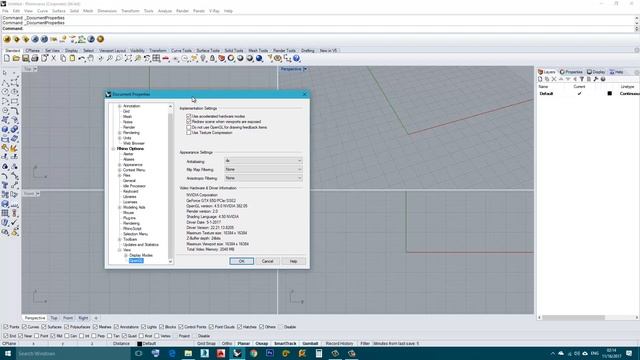Click the Paste clipboard icon
Screen dimensions: 640x360
72,59
